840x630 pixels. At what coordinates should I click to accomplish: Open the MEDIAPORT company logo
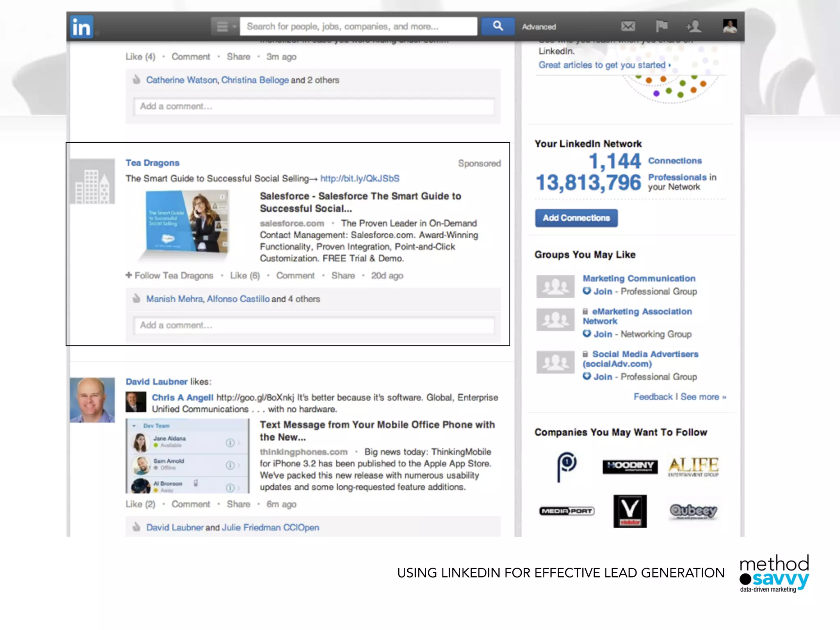[567, 511]
